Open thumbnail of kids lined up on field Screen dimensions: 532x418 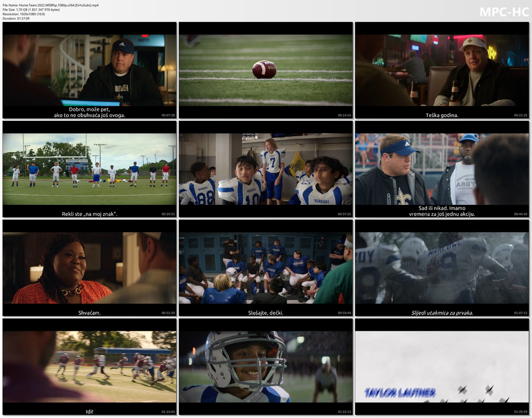click(89, 169)
